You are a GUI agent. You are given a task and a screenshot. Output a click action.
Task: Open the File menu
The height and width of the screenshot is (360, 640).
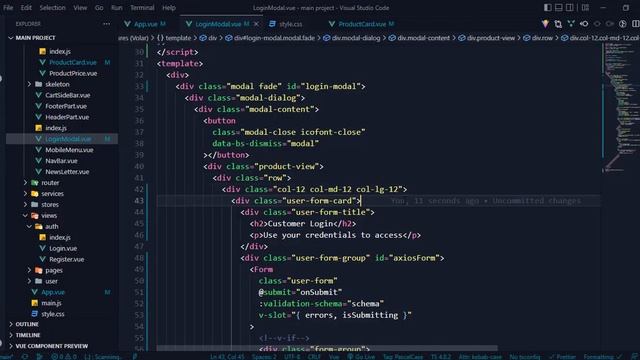[x=8, y=7]
